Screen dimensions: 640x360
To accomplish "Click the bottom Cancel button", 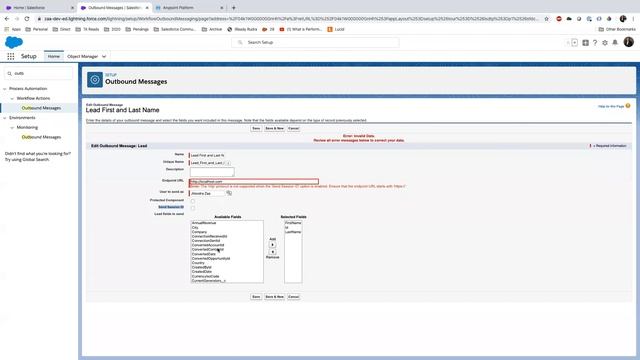I will click(293, 297).
